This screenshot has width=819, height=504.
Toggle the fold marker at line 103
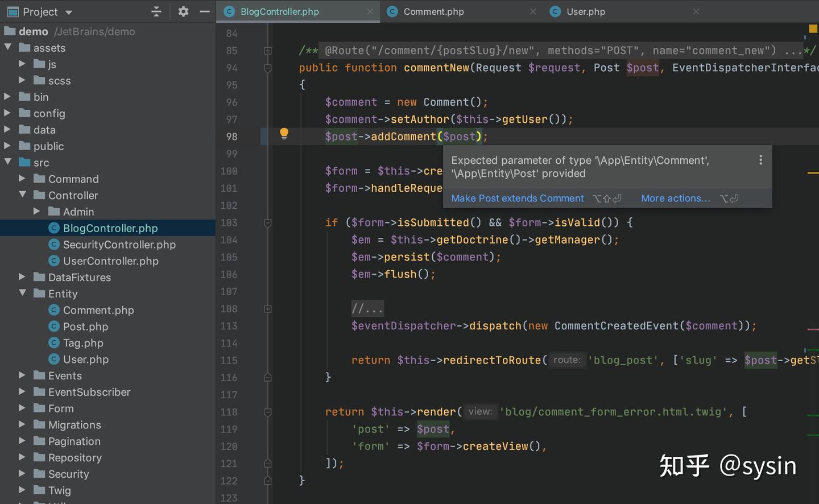click(x=267, y=222)
